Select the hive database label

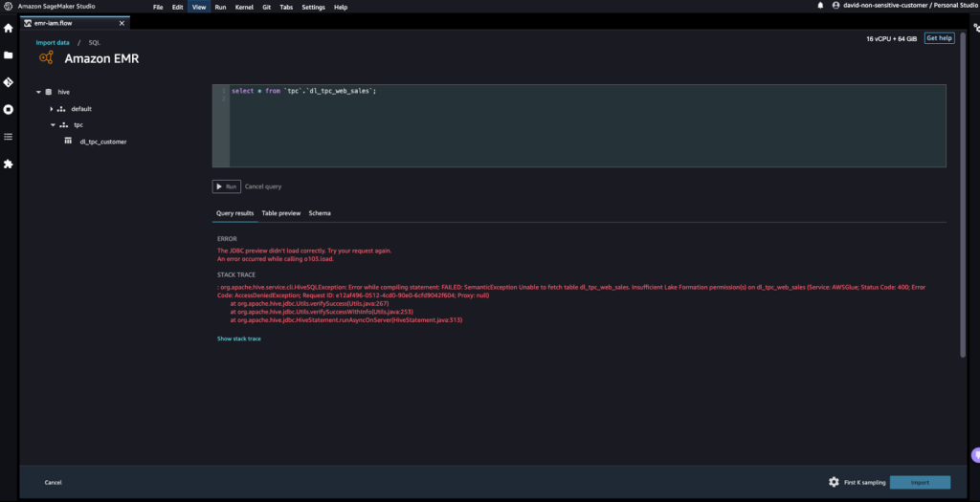(x=64, y=92)
